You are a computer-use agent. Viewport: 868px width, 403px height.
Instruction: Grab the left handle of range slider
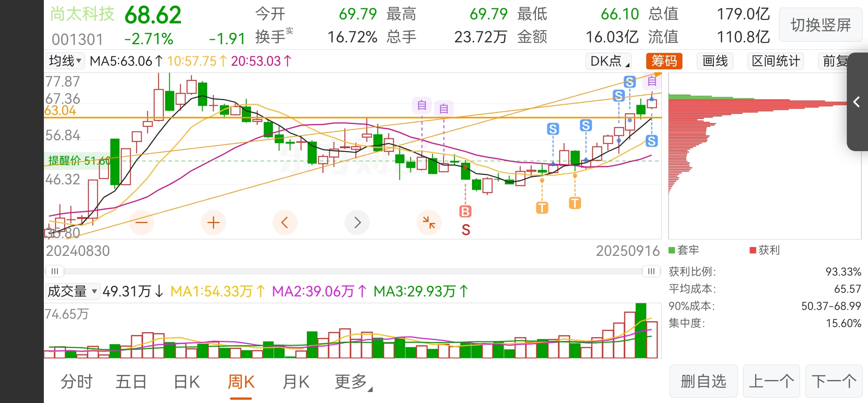tap(55, 271)
